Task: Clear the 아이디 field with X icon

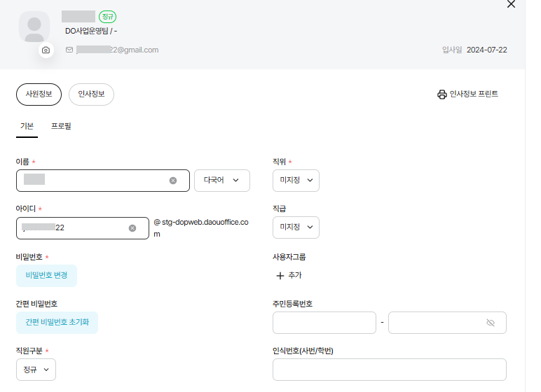Action: point(132,228)
